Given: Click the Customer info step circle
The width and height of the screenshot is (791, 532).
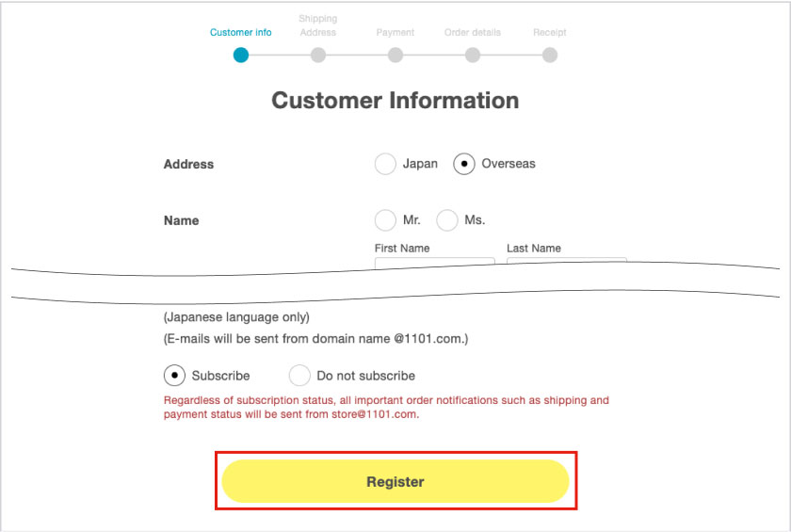Looking at the screenshot, I should click(x=241, y=55).
